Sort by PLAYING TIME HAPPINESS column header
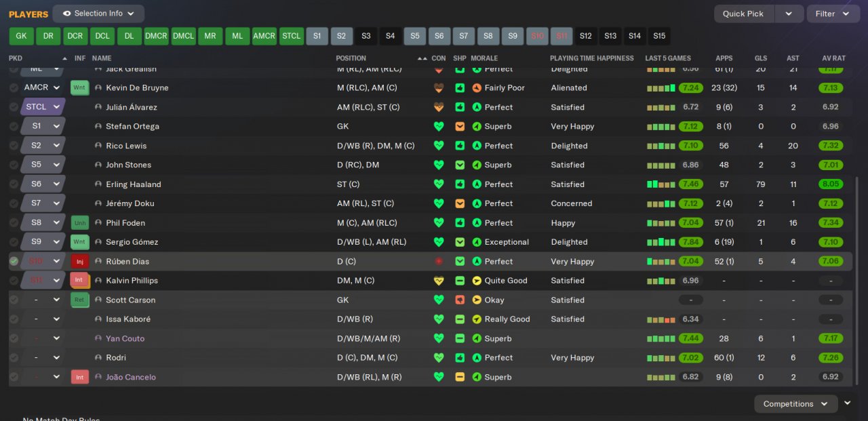The image size is (868, 421). pyautogui.click(x=592, y=58)
